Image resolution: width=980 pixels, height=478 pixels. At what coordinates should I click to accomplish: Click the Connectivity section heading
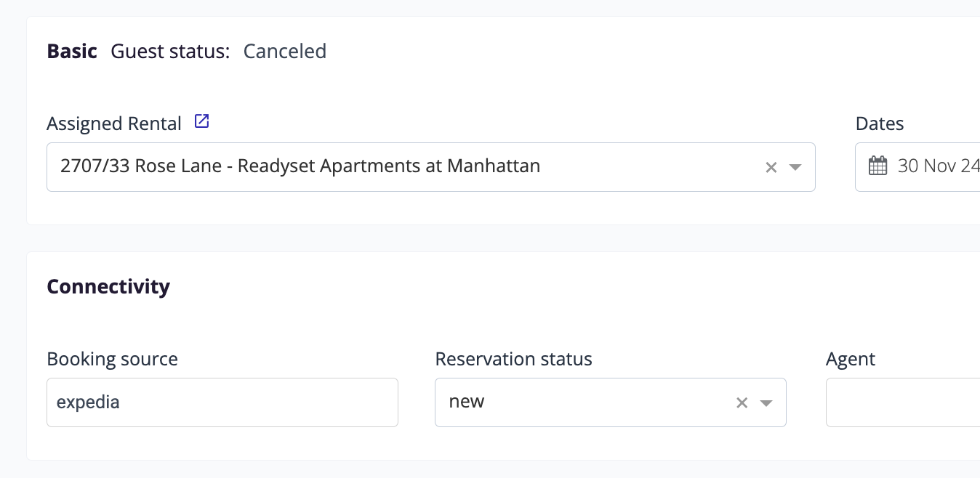point(108,287)
